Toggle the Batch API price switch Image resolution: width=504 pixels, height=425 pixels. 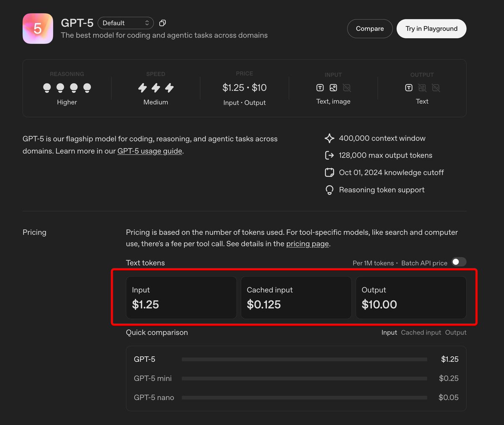(x=459, y=262)
